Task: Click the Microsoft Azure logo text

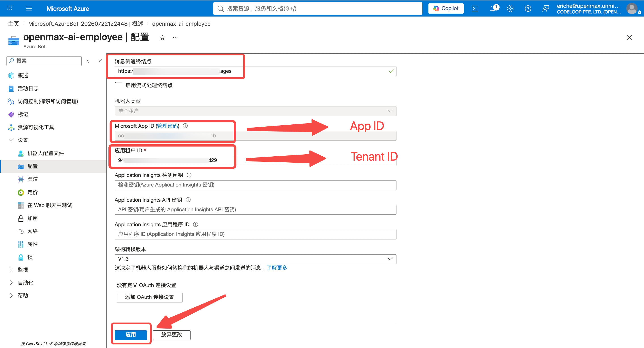Action: tap(68, 8)
